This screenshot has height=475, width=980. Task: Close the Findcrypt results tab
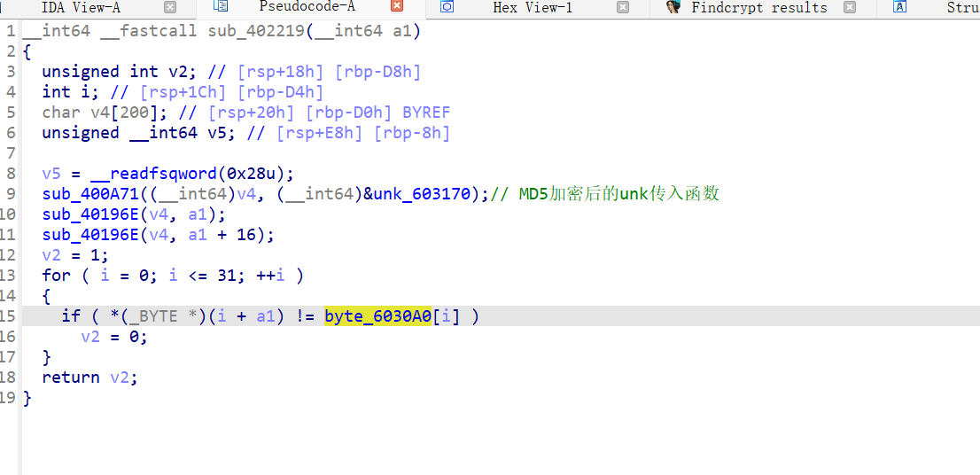pyautogui.click(x=849, y=8)
